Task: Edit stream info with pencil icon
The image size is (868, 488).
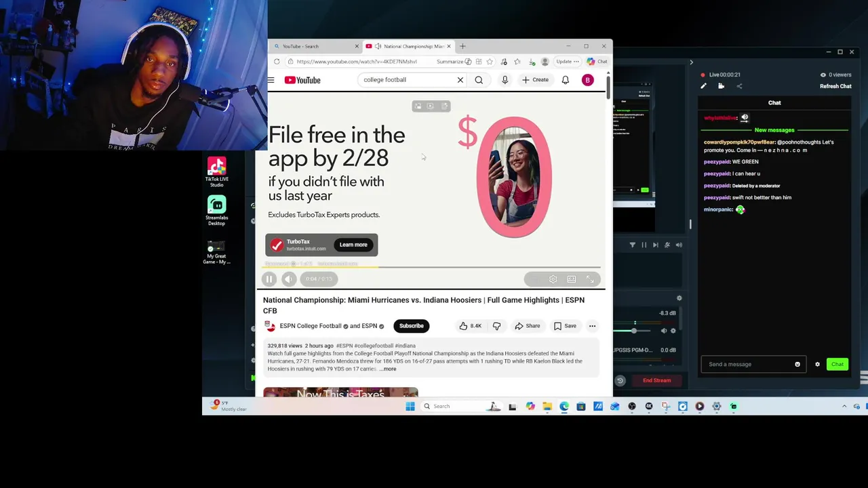Action: pyautogui.click(x=703, y=86)
